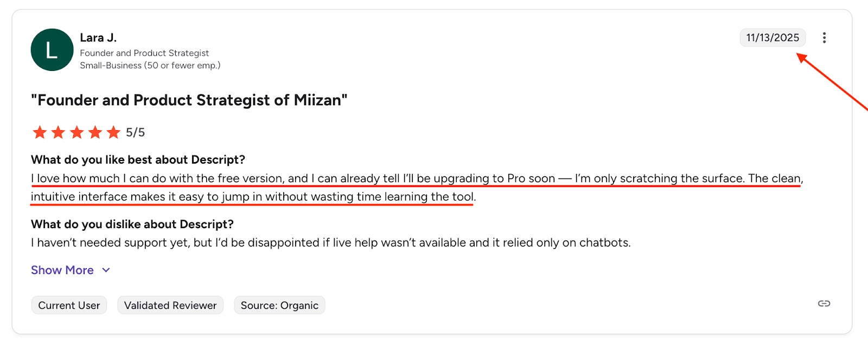Open the kebab dropdown beside the date
Screen dimensions: 868x343
point(824,37)
